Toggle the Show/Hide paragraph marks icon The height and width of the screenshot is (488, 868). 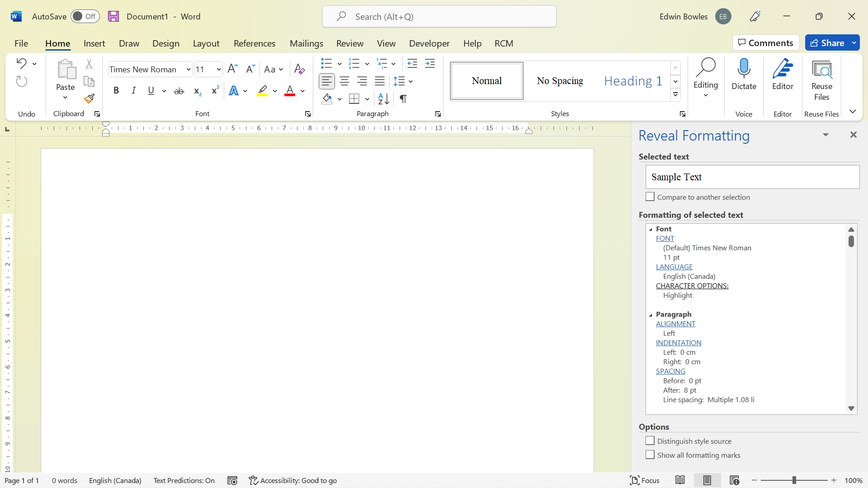403,99
